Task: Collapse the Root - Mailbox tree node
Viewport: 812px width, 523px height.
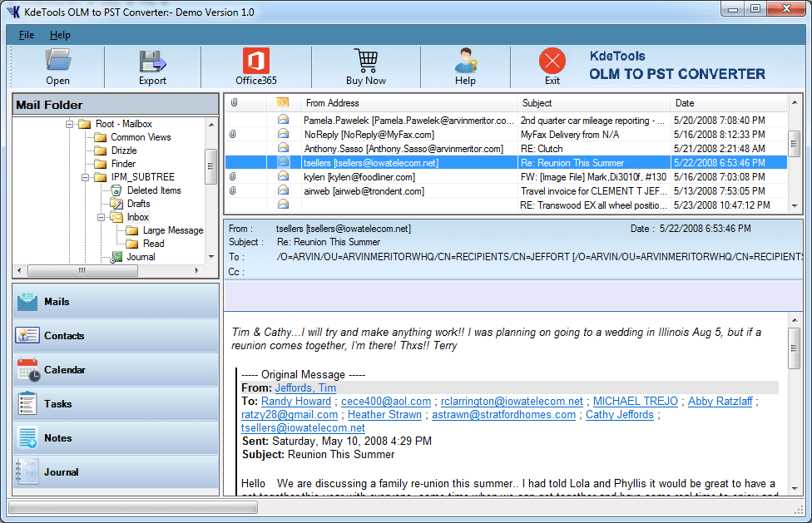Action: pos(69,124)
